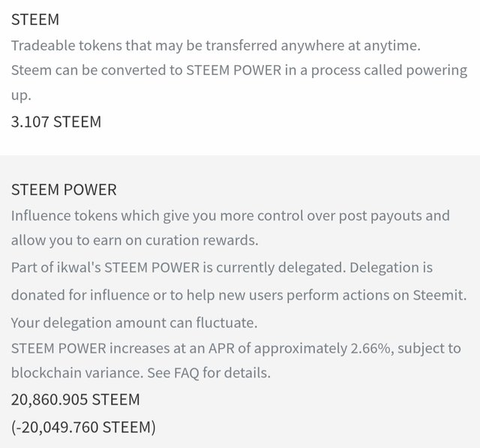Image resolution: width=480 pixels, height=448 pixels.
Task: Click the delegated (-20,049.760 STEEM) amount
Action: tap(83, 427)
